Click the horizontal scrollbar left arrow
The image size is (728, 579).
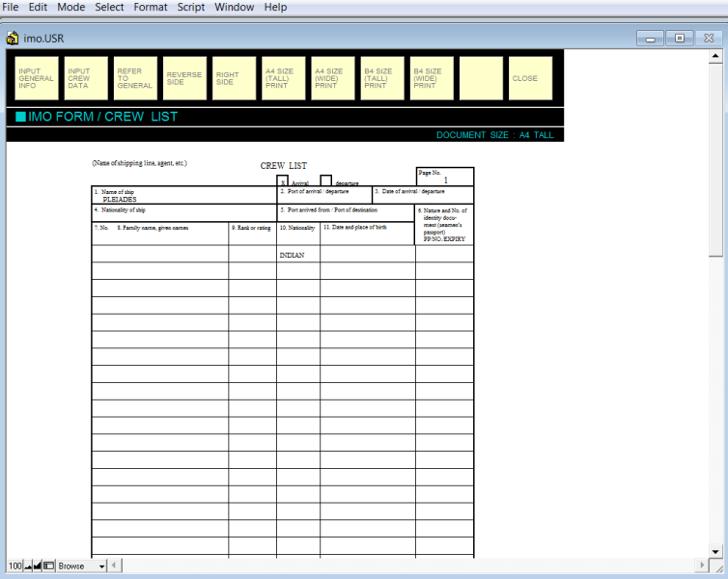coord(114,565)
